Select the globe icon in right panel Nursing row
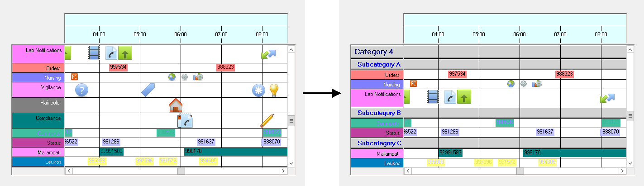This screenshot has width=644, height=186. (511, 84)
